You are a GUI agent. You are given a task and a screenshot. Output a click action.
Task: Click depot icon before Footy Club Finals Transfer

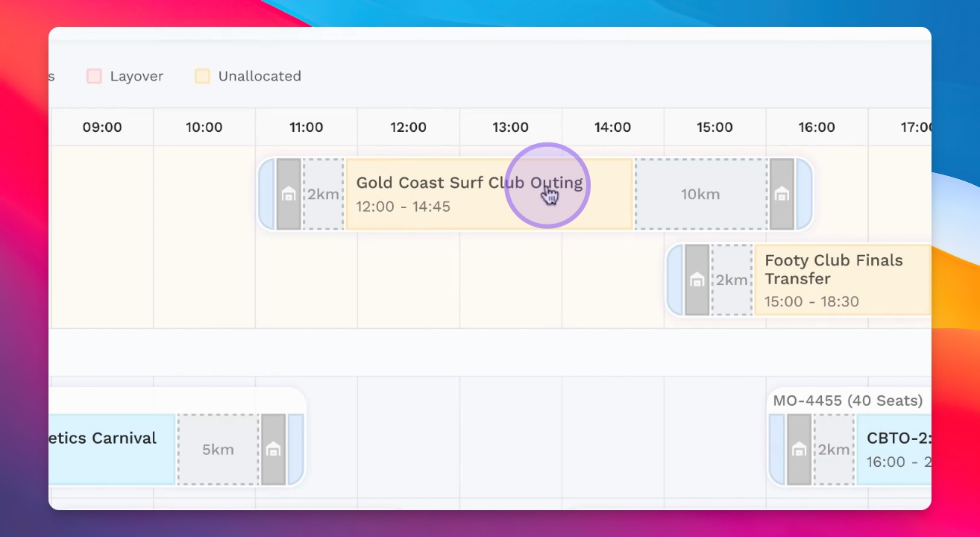[x=697, y=280]
